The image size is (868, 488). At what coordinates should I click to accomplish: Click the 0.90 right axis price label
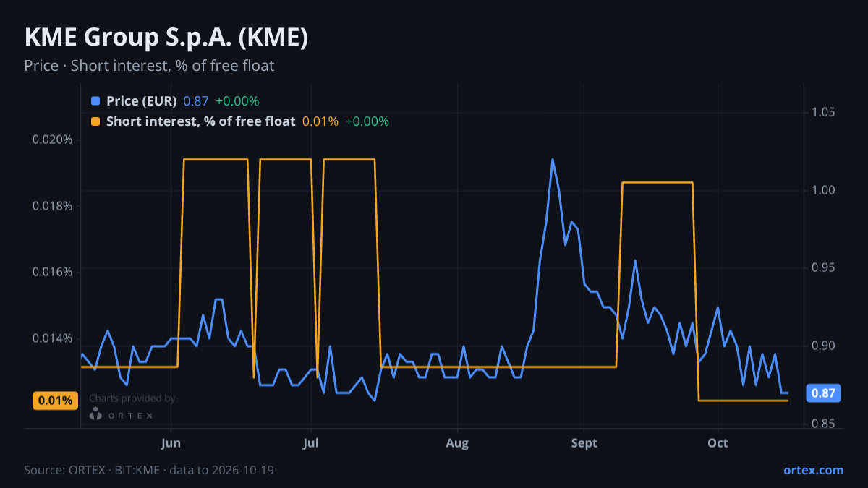[823, 346]
